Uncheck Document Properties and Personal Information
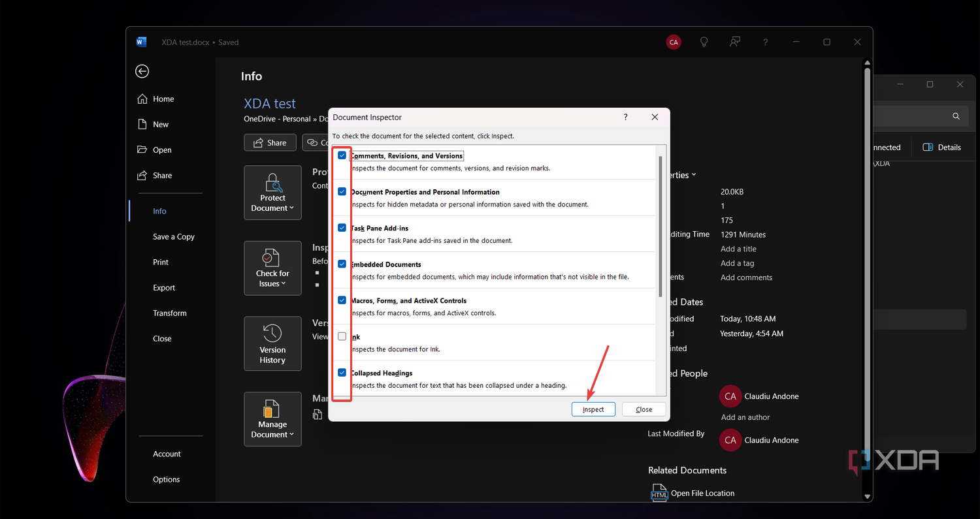This screenshot has width=980, height=519. click(x=342, y=192)
